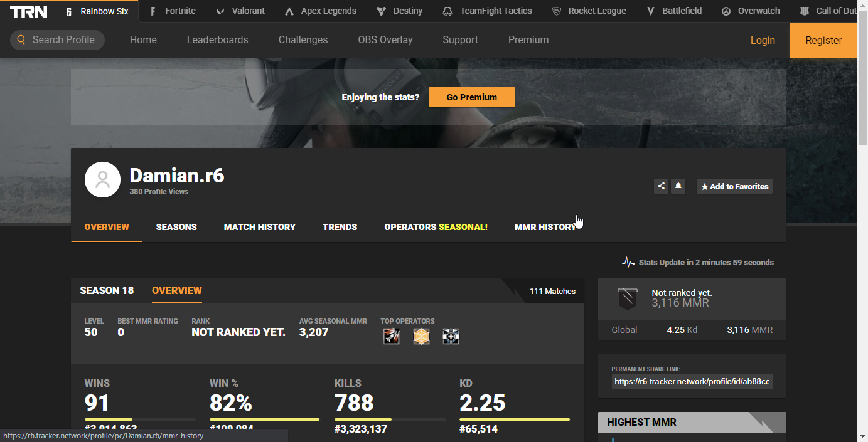868x442 pixels.
Task: Click the Search Profile field
Action: 58,39
